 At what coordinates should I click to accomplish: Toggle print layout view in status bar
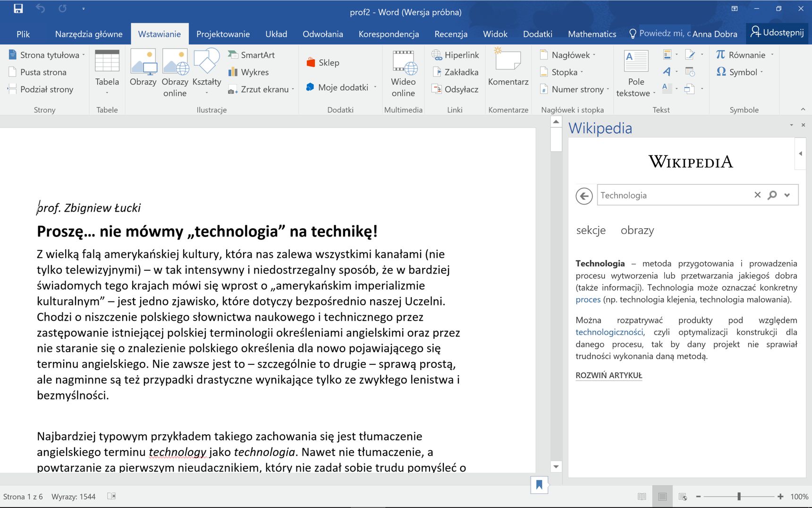tap(662, 496)
